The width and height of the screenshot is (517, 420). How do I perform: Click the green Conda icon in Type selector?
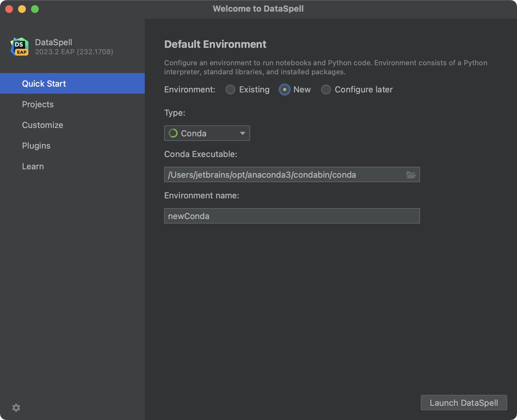173,133
